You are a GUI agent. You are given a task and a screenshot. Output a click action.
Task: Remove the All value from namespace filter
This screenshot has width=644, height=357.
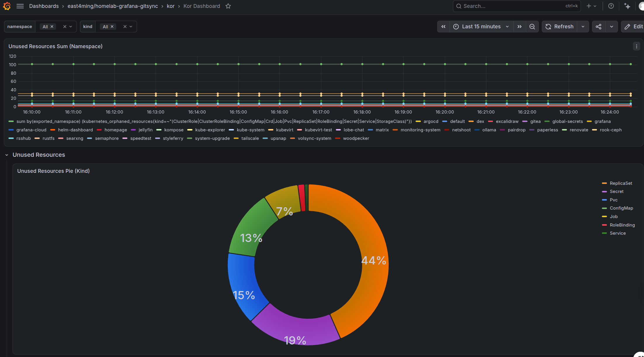click(52, 27)
